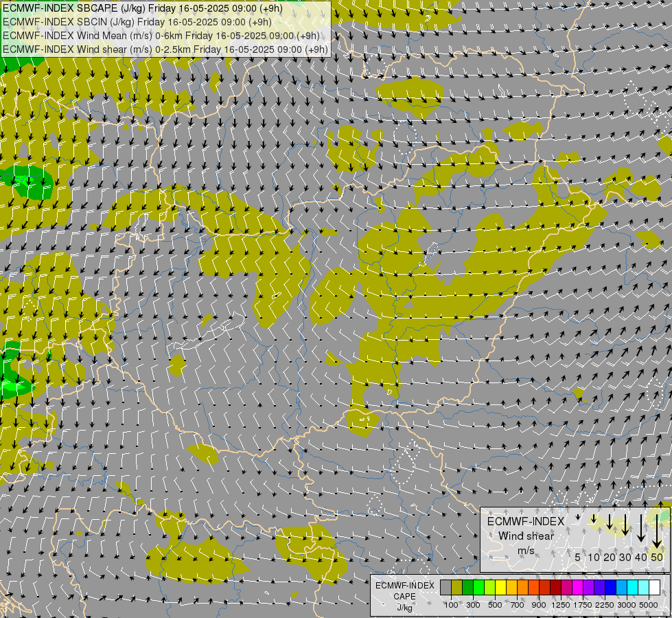Click the '1750' CAPE scale value

583,605
